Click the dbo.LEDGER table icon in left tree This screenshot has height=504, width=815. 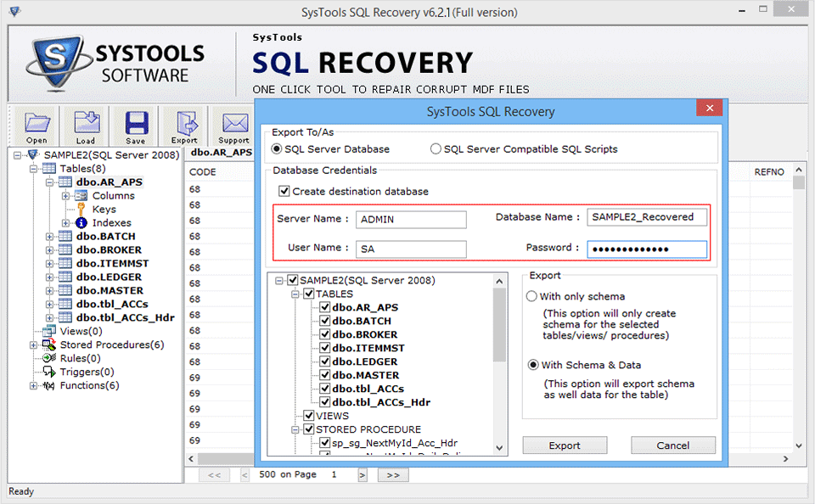(65, 277)
